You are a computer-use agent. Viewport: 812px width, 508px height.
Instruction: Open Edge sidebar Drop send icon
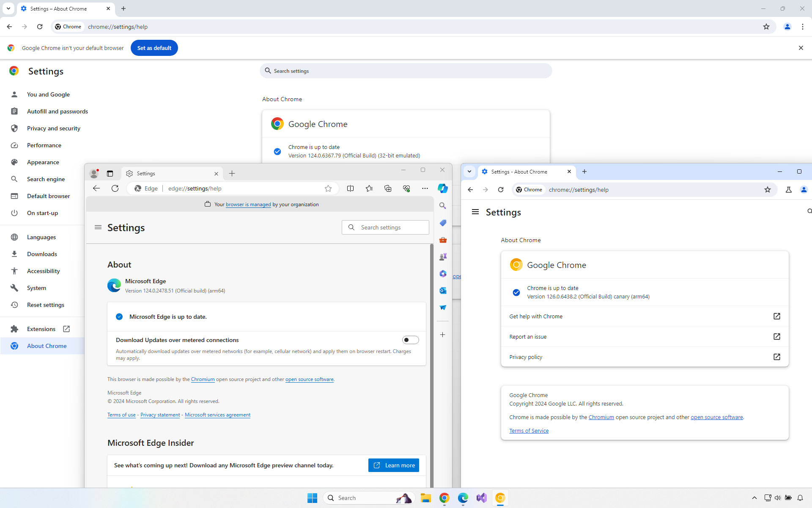pyautogui.click(x=443, y=308)
